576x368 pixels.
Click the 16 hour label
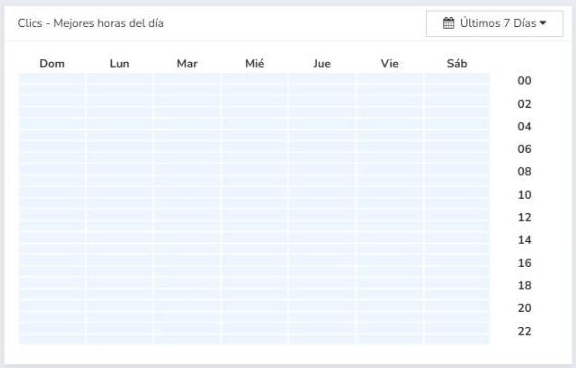pyautogui.click(x=524, y=263)
